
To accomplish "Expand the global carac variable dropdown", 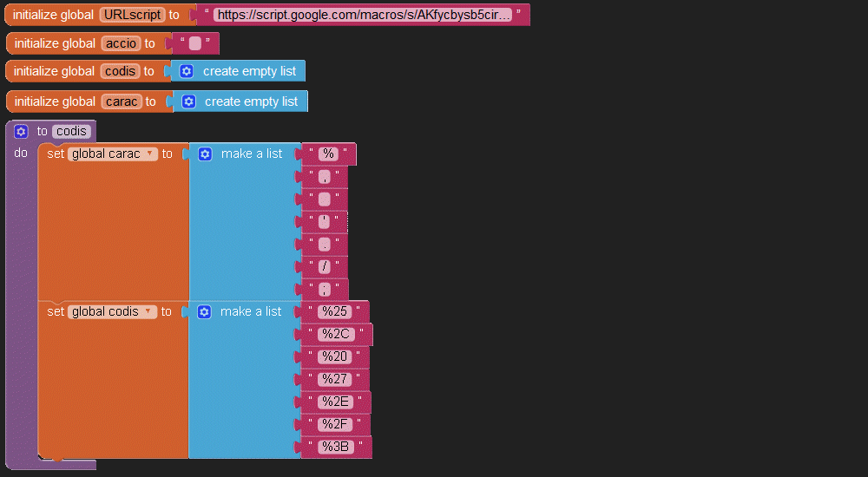I will (x=150, y=154).
